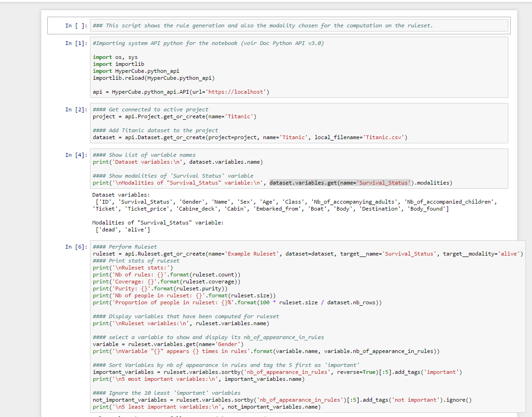Click the print('Nb of people in ruleset' line
532x417 pixels.
point(184,295)
